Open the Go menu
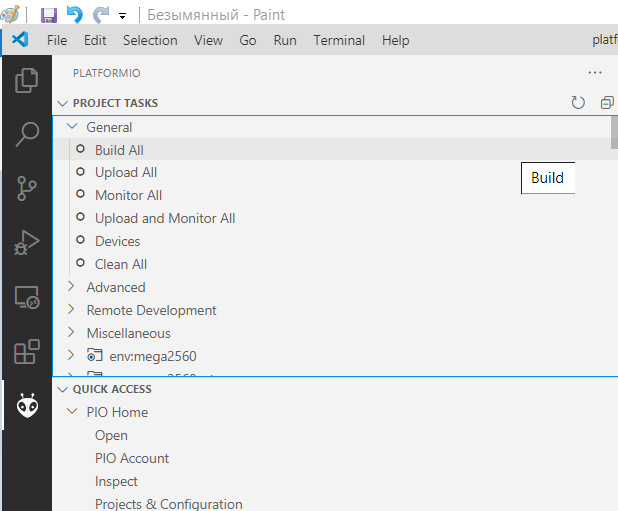 [x=248, y=40]
